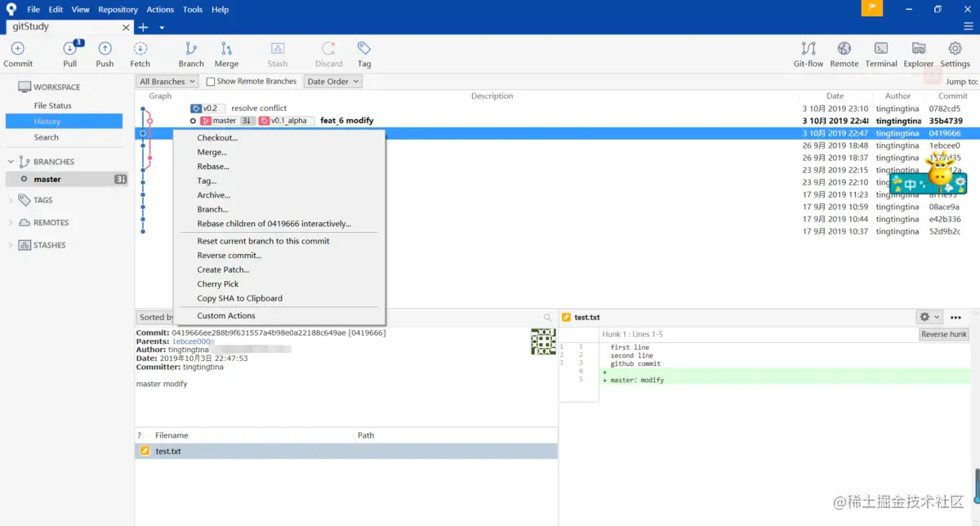The width and height of the screenshot is (980, 526).
Task: Click the new tab plus icon
Action: (x=143, y=27)
